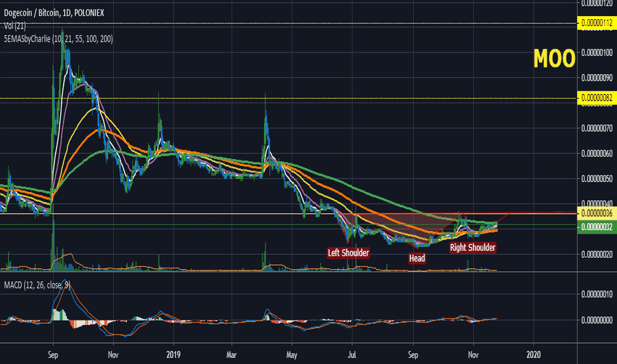Click the Mar label on time axis
Image resolution: width=617 pixels, height=364 pixels.
coord(232,355)
